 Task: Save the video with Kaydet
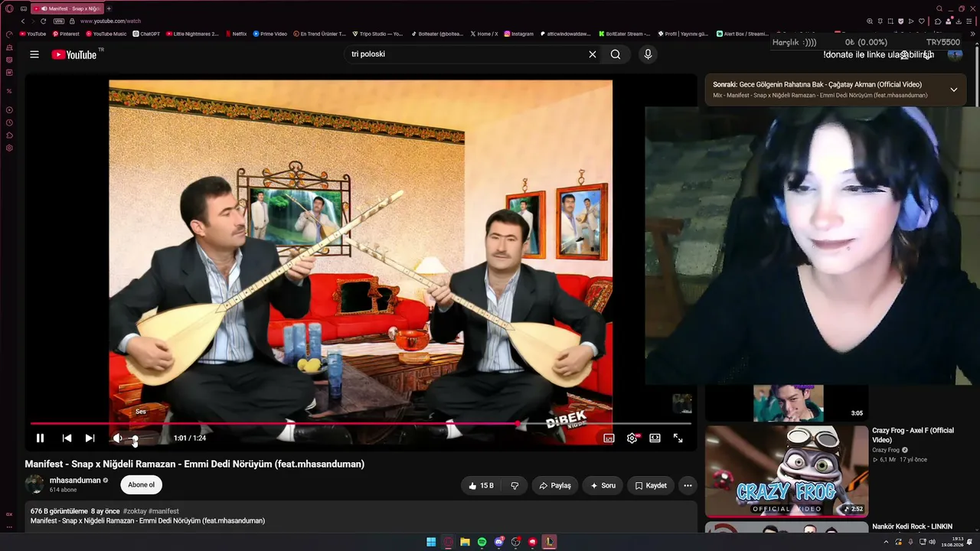click(x=650, y=485)
